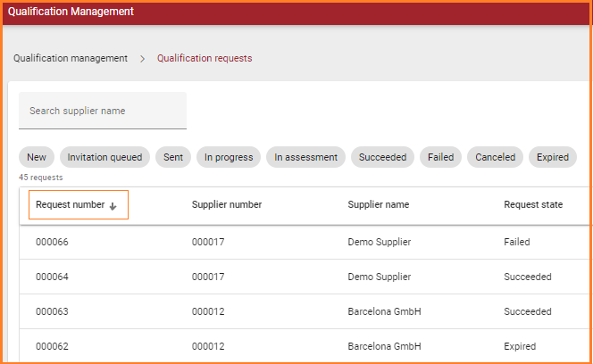Open the Qualification requests breadcrumb
The width and height of the screenshot is (593, 364).
pyautogui.click(x=205, y=59)
